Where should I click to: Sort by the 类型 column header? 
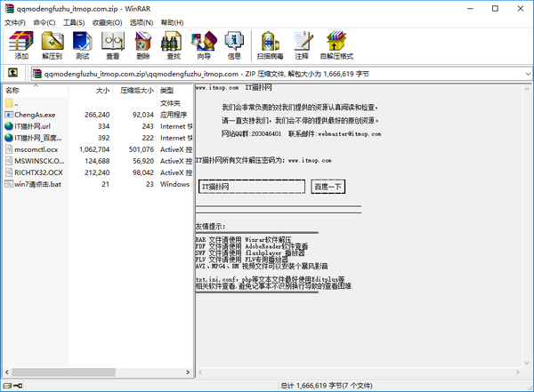pyautogui.click(x=175, y=91)
